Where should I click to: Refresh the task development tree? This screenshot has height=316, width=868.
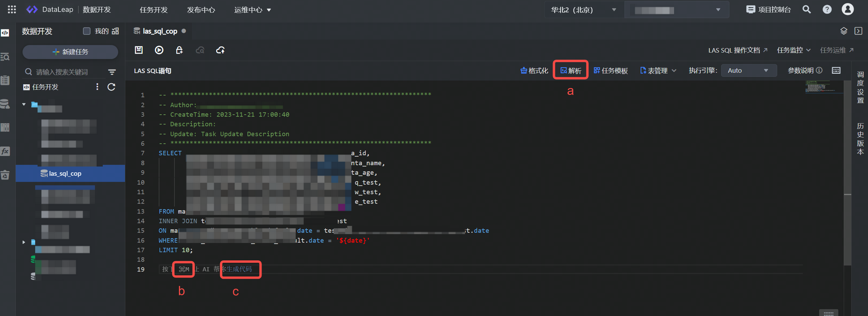[111, 87]
